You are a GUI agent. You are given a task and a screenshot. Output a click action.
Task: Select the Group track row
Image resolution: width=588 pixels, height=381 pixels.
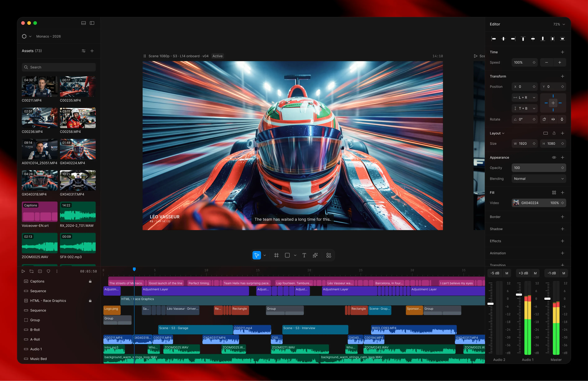click(x=59, y=320)
